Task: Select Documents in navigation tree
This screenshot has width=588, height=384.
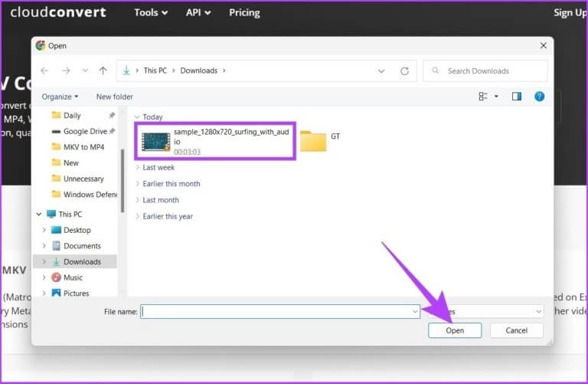Action: (x=82, y=246)
